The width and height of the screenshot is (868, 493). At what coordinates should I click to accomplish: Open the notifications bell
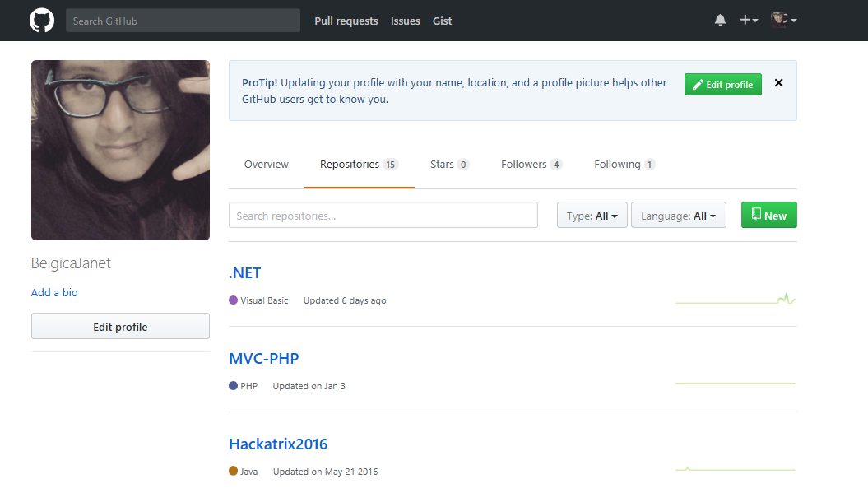click(x=720, y=21)
